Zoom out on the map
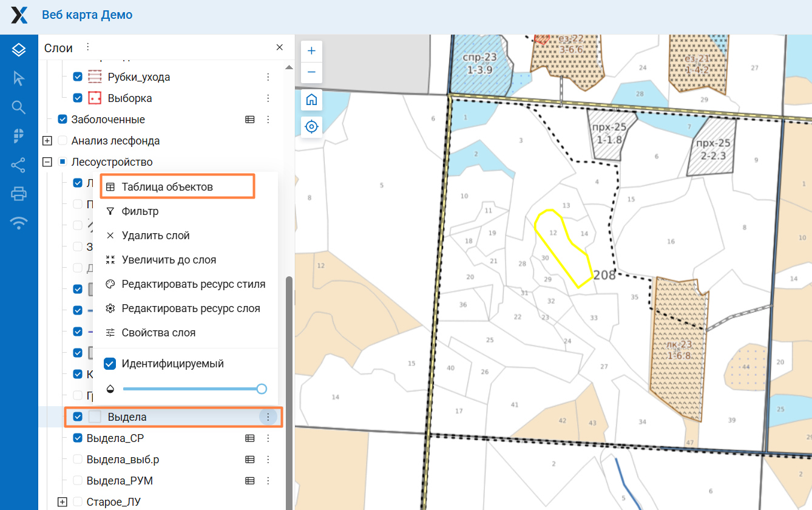Image resolution: width=812 pixels, height=510 pixels. pos(311,72)
